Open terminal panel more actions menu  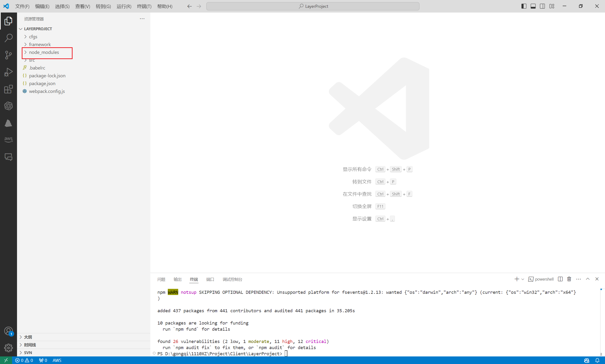point(579,279)
